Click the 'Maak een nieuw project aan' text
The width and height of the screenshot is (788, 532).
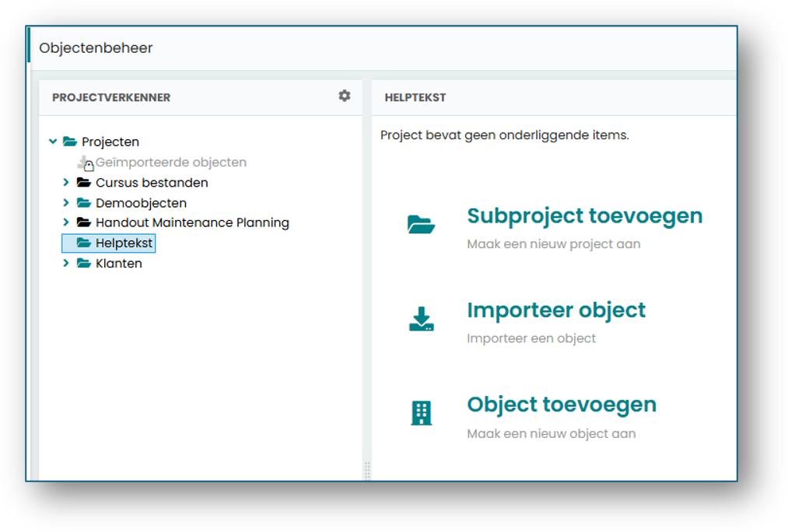[554, 244]
